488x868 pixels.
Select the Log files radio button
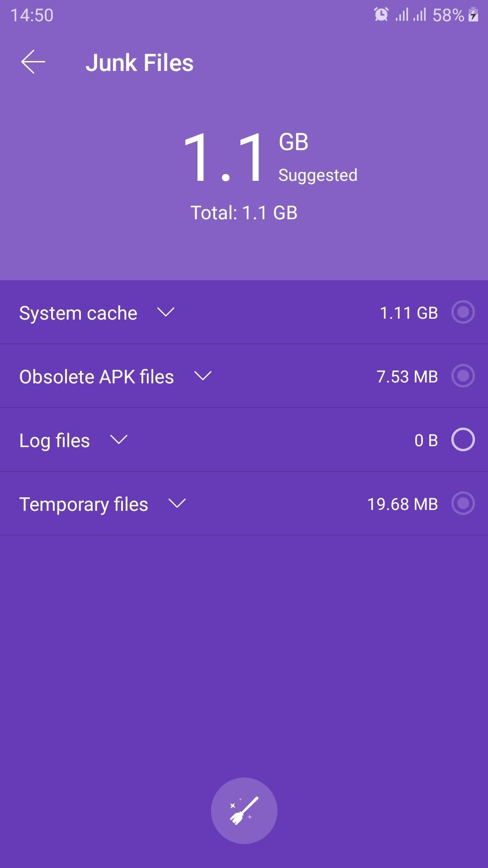pos(463,439)
